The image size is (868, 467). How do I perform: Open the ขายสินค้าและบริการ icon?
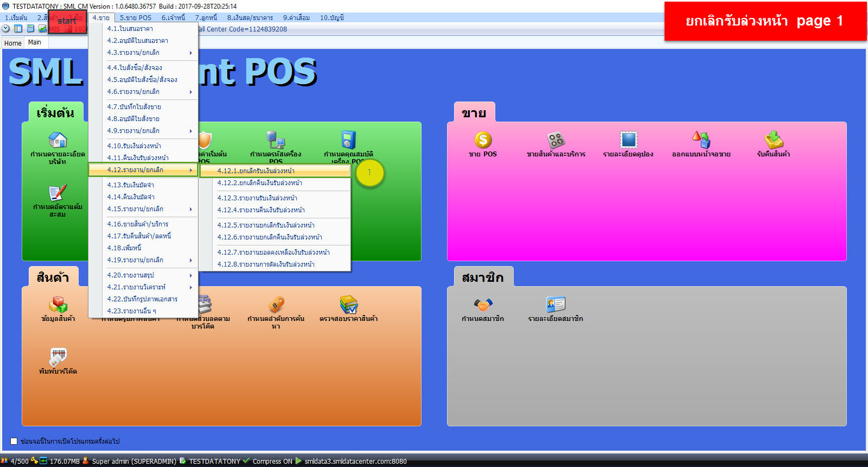pos(556,140)
